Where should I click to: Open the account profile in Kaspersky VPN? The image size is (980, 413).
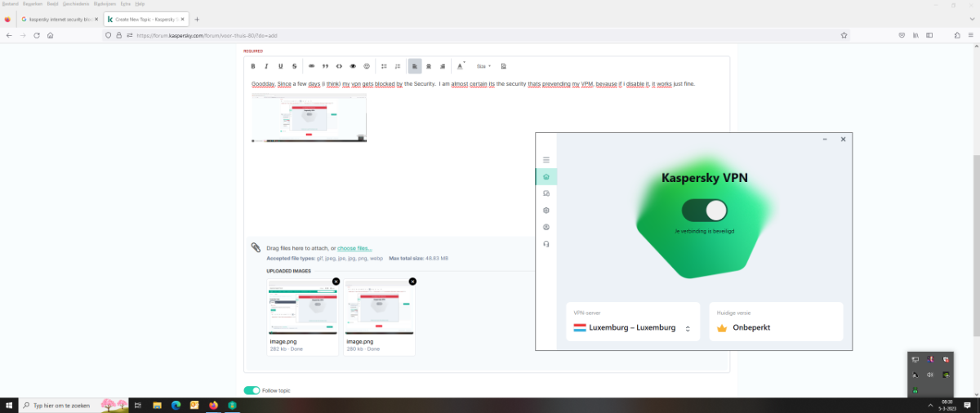(x=546, y=227)
